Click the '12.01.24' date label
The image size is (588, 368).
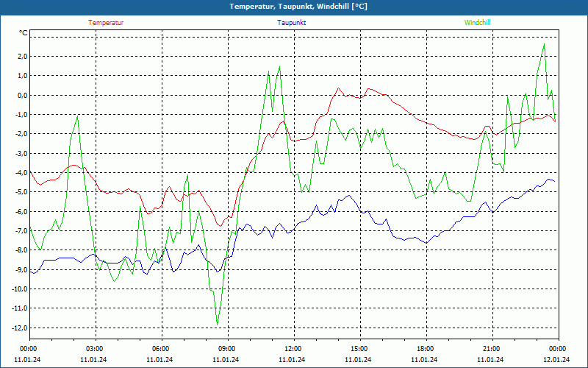[556, 360]
